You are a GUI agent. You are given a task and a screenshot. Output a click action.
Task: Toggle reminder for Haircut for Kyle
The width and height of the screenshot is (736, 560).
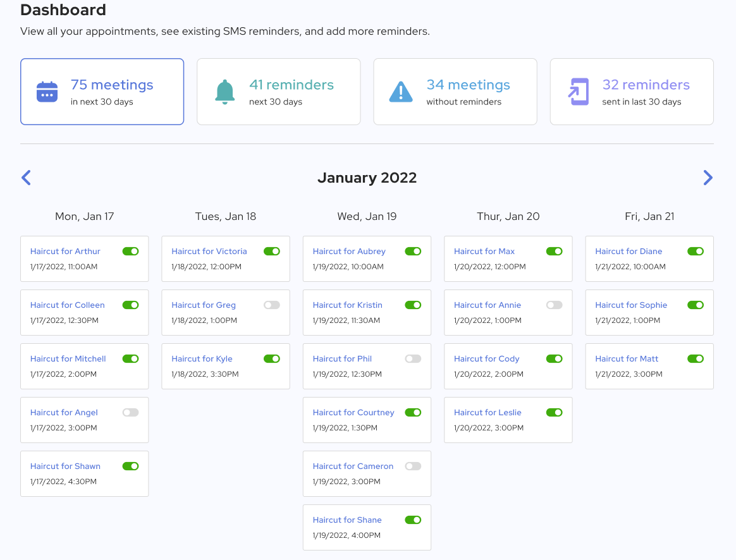point(272,359)
